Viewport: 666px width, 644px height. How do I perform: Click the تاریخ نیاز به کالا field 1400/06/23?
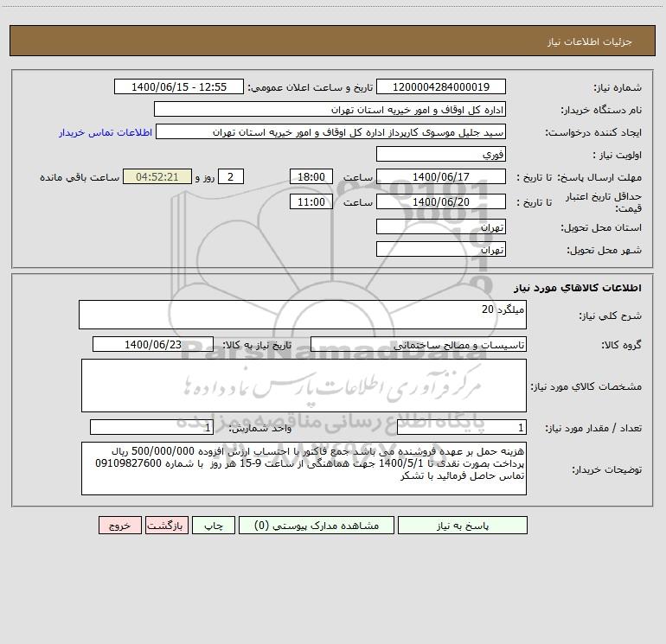(x=153, y=344)
